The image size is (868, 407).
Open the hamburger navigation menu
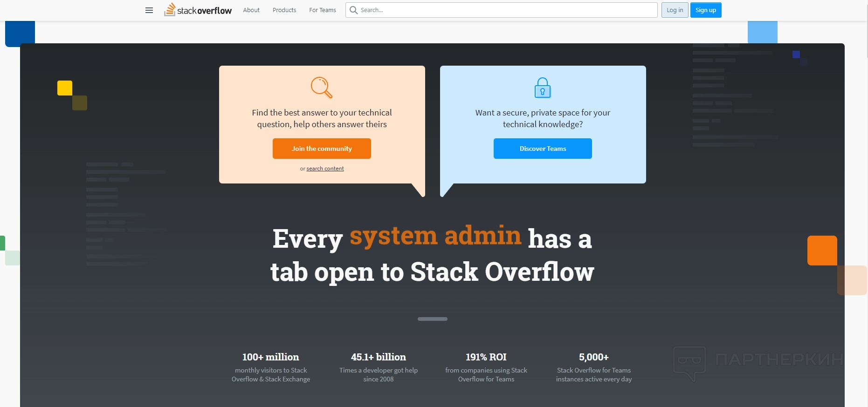pos(149,10)
